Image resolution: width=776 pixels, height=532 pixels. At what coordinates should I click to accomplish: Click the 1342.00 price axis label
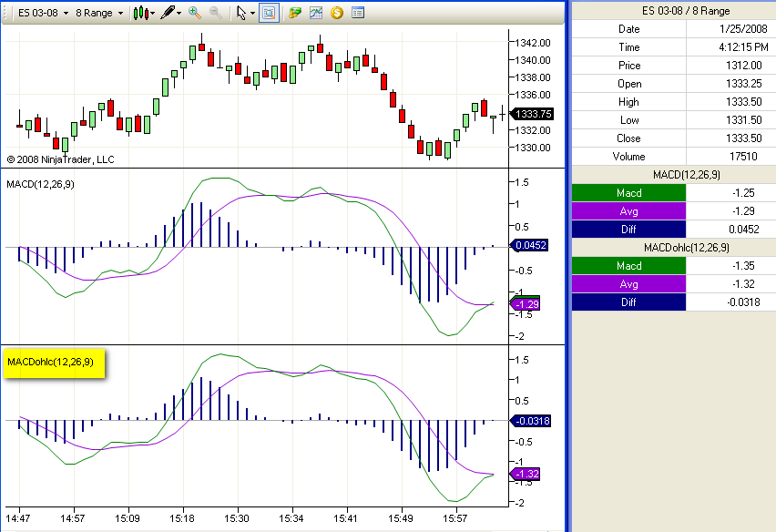click(x=533, y=43)
